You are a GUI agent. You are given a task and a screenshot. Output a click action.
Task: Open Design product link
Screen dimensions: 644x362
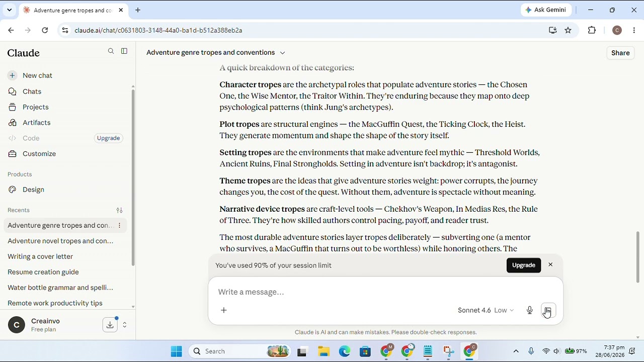point(33,190)
